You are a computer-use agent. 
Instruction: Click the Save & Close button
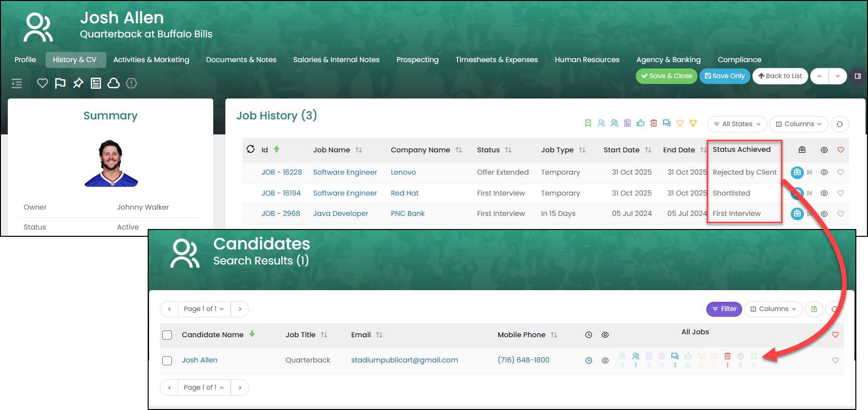pyautogui.click(x=666, y=76)
